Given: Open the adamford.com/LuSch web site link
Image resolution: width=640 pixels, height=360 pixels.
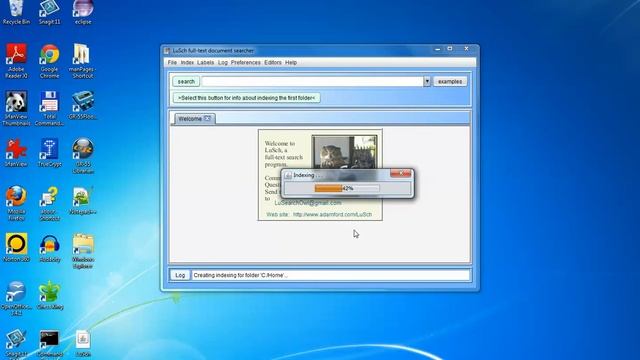Looking at the screenshot, I should 332,214.
